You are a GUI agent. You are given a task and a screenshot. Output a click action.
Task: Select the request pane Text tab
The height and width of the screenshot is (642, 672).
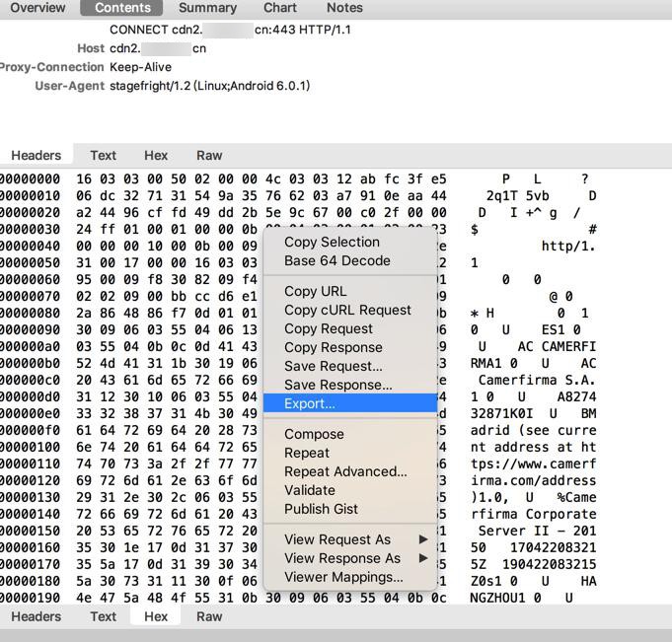(x=103, y=155)
